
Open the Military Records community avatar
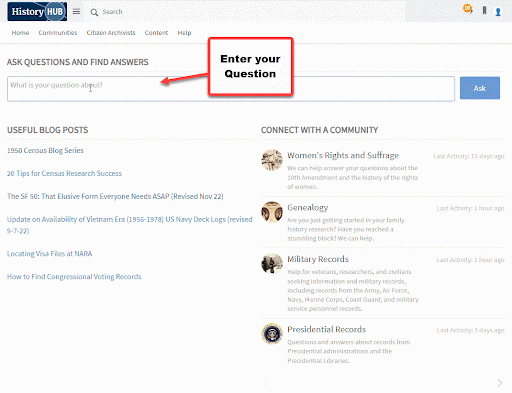click(x=272, y=263)
